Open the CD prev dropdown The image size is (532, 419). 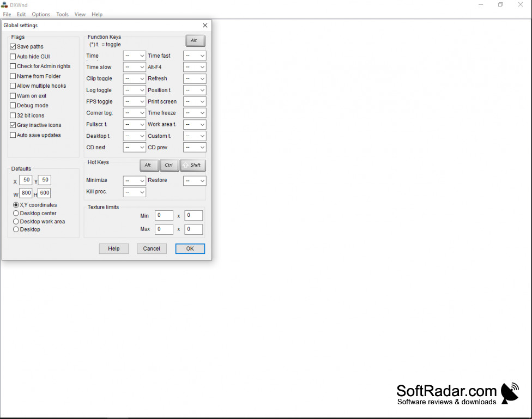point(195,147)
